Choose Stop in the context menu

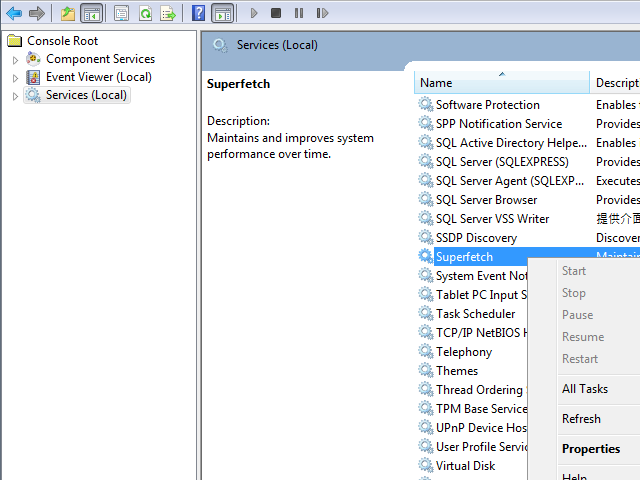pos(574,293)
